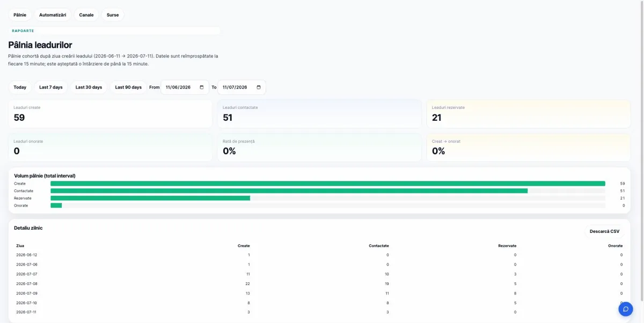
Task: Apply the Last 7 days range
Action: click(x=51, y=87)
